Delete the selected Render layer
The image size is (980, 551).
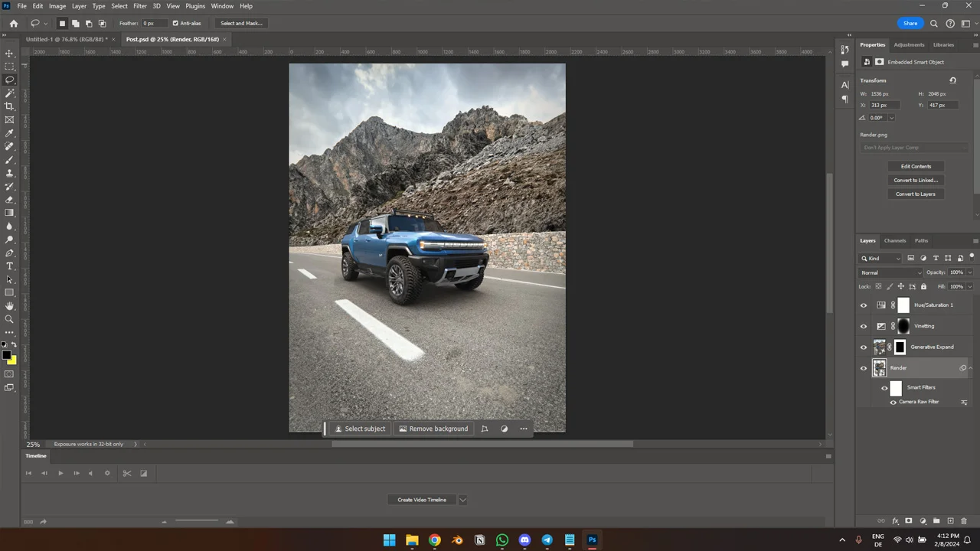[963, 521]
